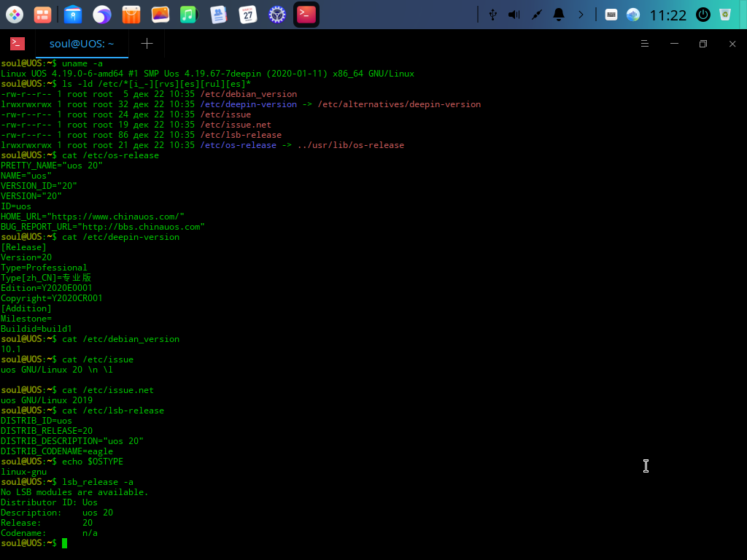
Task: Open the clock showing 11:22
Action: click(668, 15)
